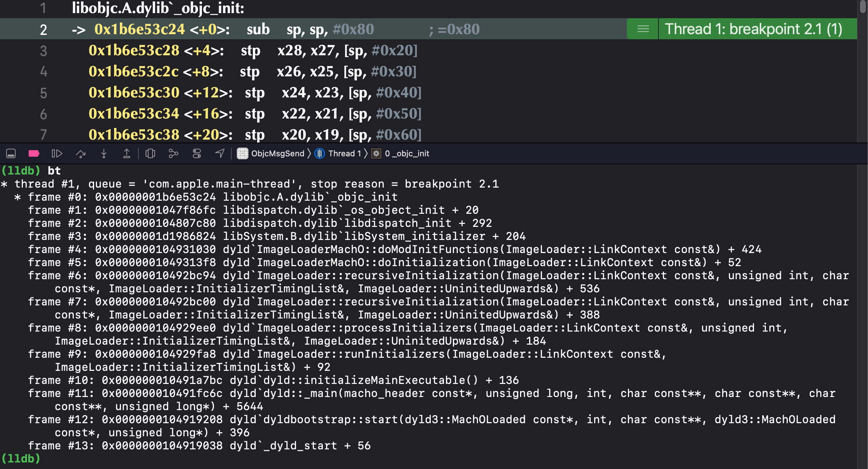
Task: Click the stp x28, x27 instruction line
Action: point(253,50)
